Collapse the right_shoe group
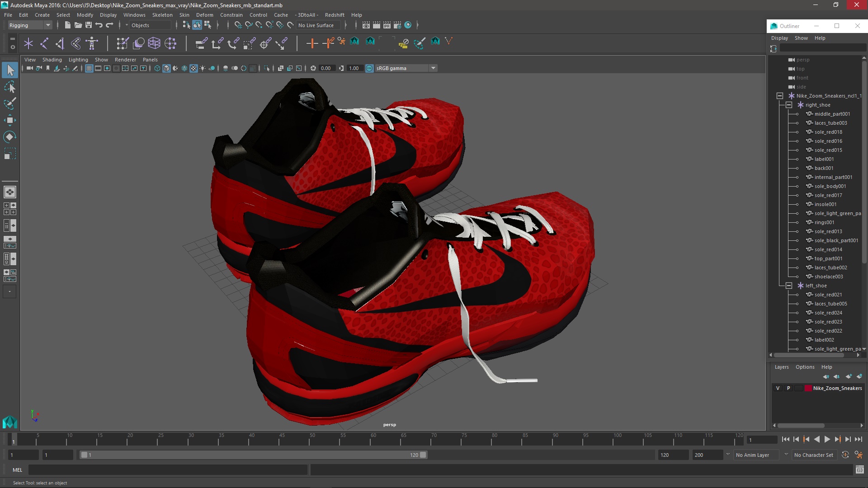868x488 pixels. pyautogui.click(x=789, y=105)
